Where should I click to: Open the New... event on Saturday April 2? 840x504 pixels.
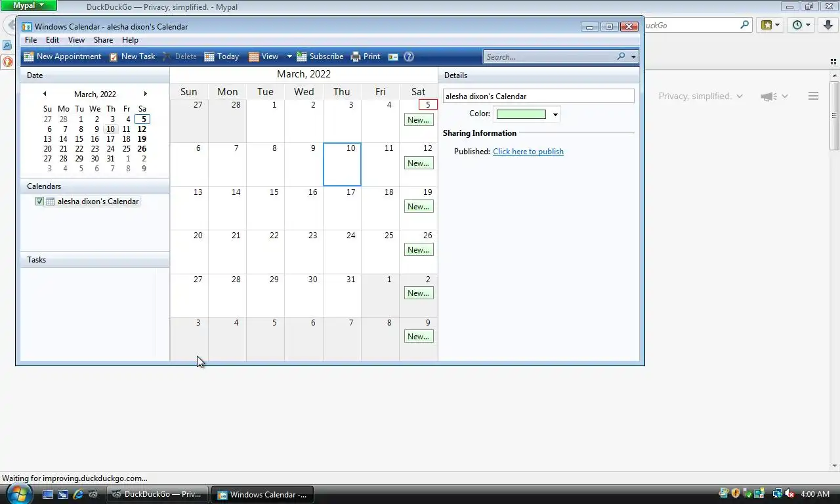(418, 293)
